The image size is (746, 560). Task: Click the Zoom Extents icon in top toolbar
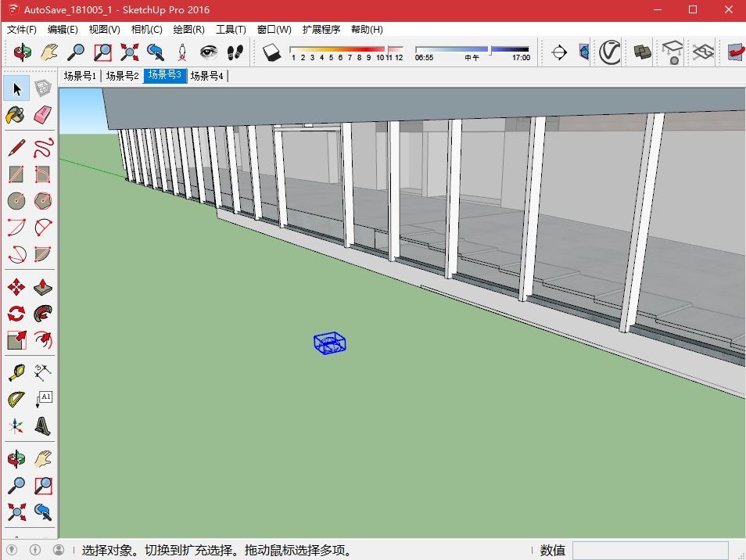click(129, 52)
